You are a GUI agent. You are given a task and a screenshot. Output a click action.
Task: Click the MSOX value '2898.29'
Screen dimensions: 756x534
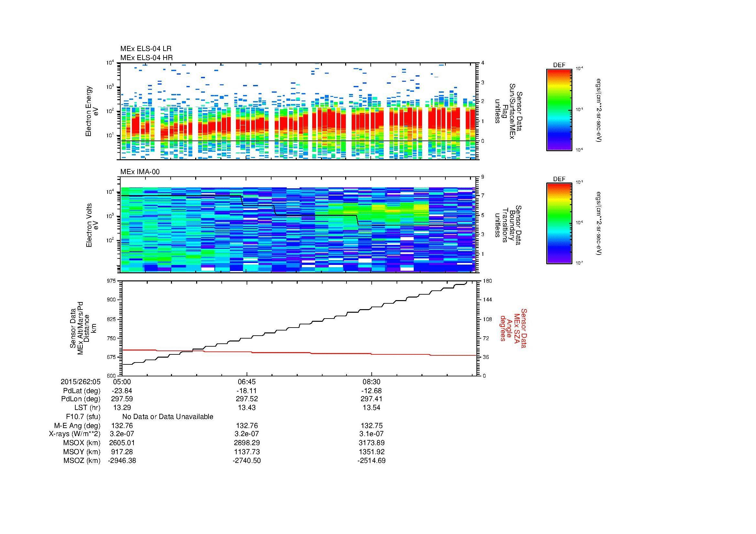tap(247, 443)
